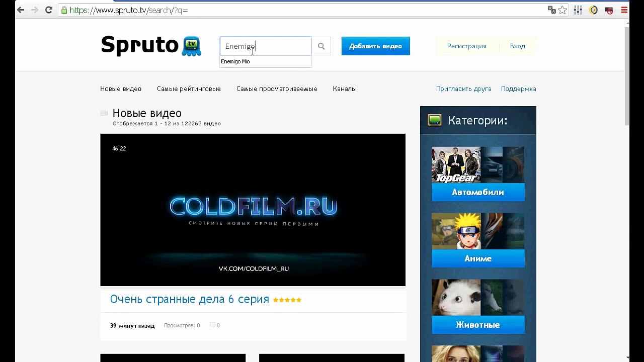Open the Регистрация link
The width and height of the screenshot is (644, 362).
[x=467, y=46]
